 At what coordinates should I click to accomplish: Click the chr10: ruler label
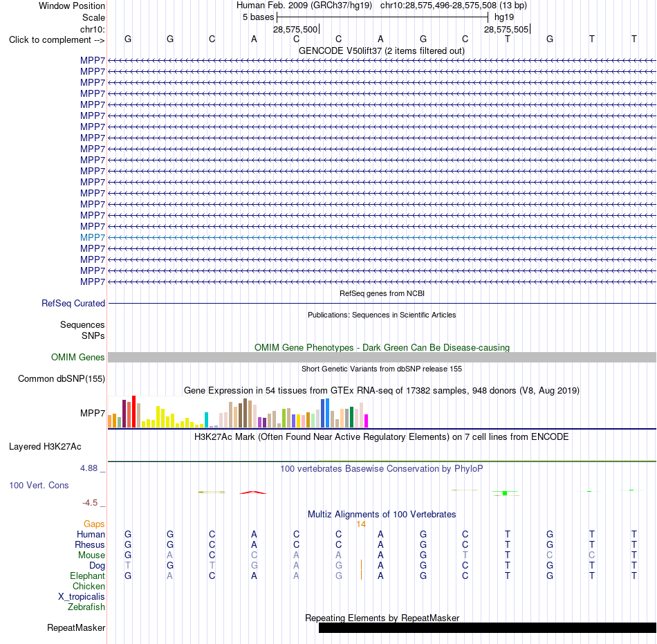tap(92, 29)
